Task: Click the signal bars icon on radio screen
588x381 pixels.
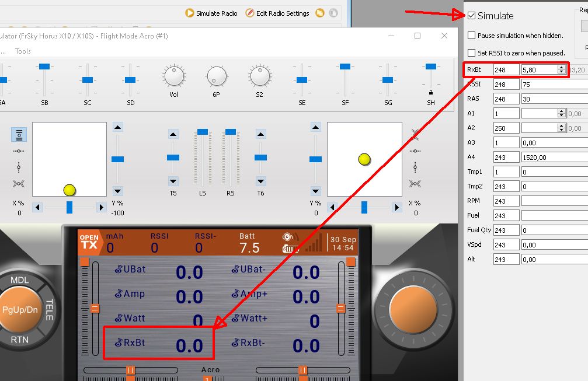Action: coord(314,242)
